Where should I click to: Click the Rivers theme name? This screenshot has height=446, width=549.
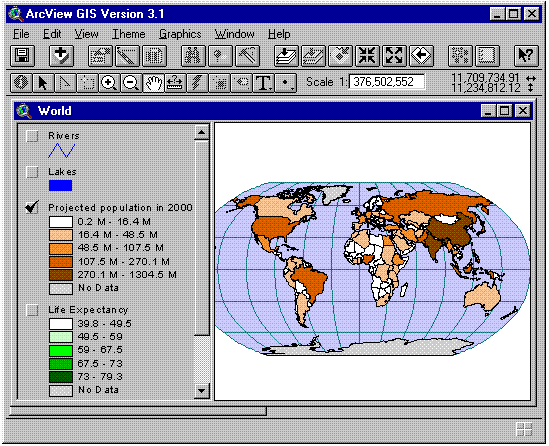click(x=64, y=135)
